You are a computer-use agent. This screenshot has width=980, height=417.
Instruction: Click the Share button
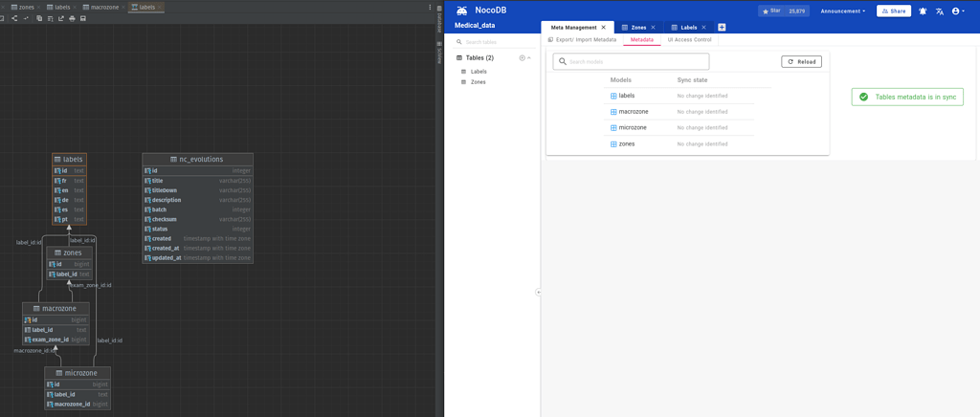tap(893, 11)
